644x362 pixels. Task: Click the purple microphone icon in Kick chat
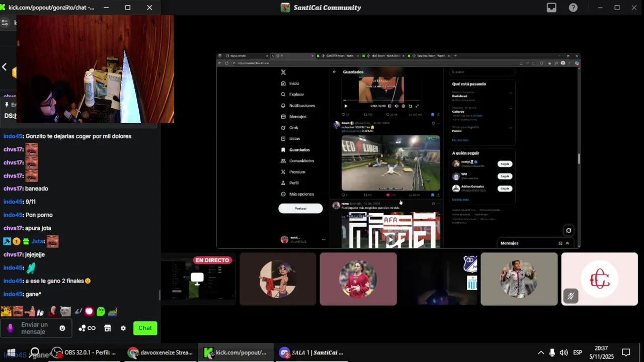[10, 328]
